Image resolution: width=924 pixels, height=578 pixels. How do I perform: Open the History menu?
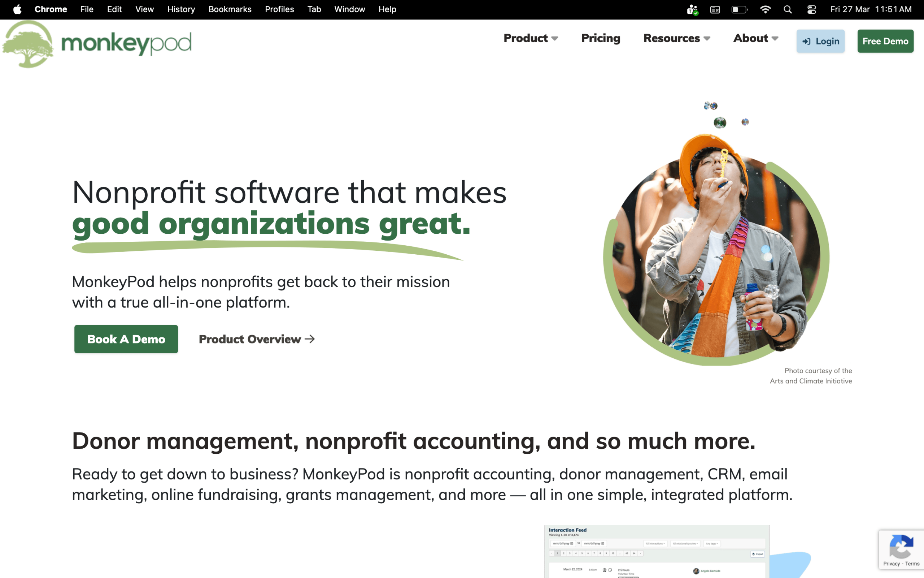coord(181,9)
